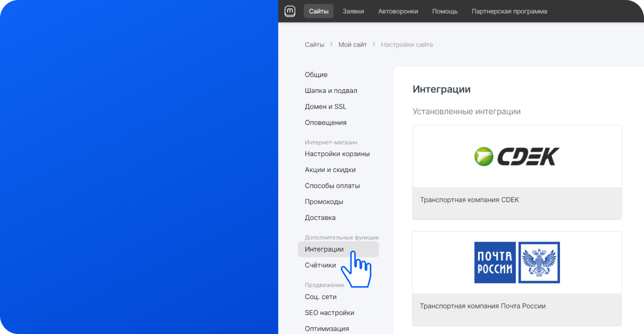The image size is (644, 334).
Task: Switch to Автоворонки in top menu
Action: (398, 11)
